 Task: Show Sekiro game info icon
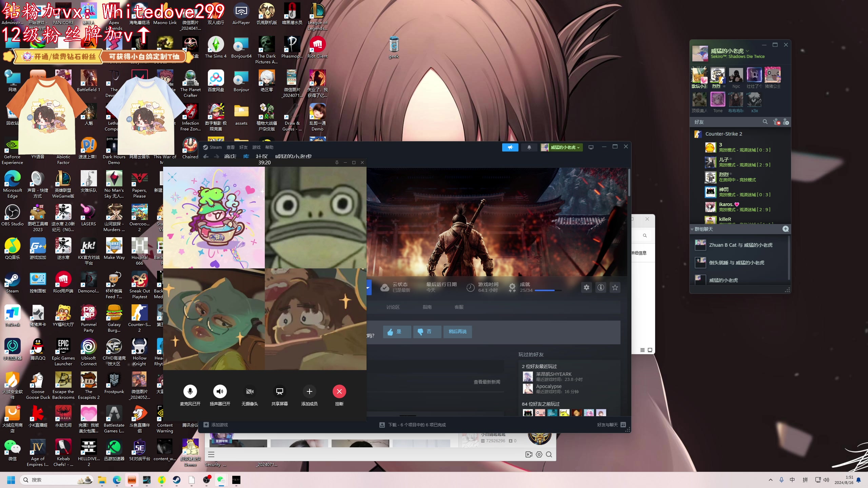[600, 287]
